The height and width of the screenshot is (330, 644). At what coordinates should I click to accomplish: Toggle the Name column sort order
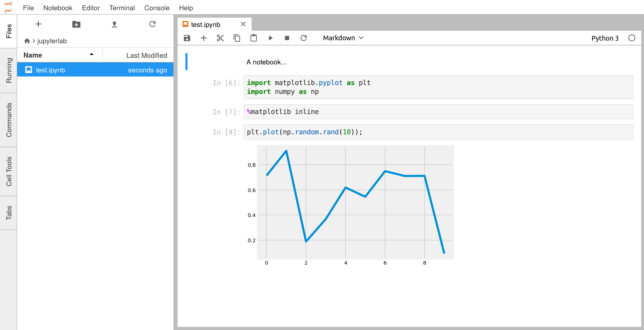click(x=91, y=54)
